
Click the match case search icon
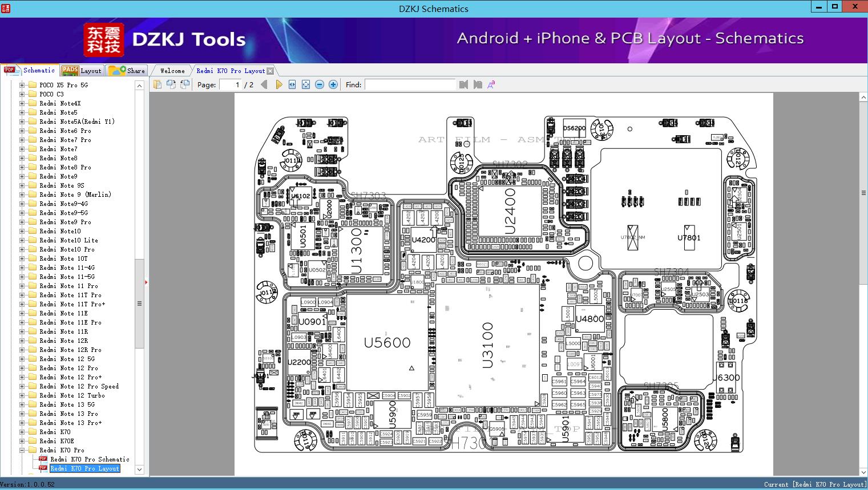[491, 84]
